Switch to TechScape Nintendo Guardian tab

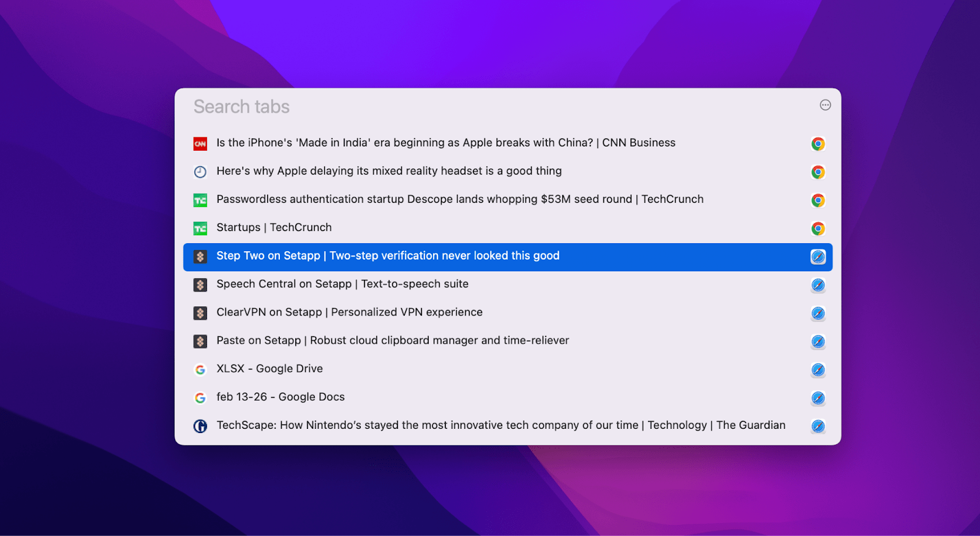point(508,426)
